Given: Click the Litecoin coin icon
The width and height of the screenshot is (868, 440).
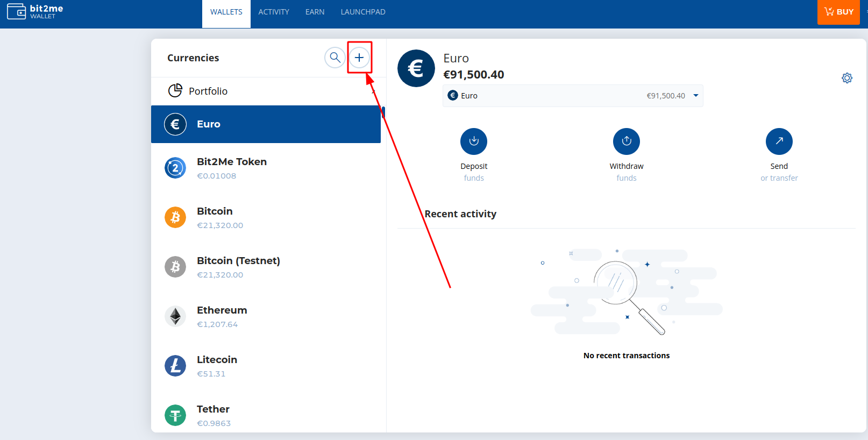Looking at the screenshot, I should point(175,366).
